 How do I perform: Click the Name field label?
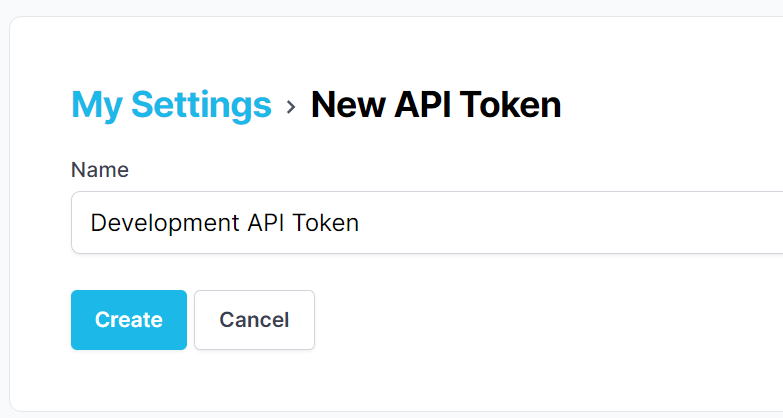[x=100, y=170]
